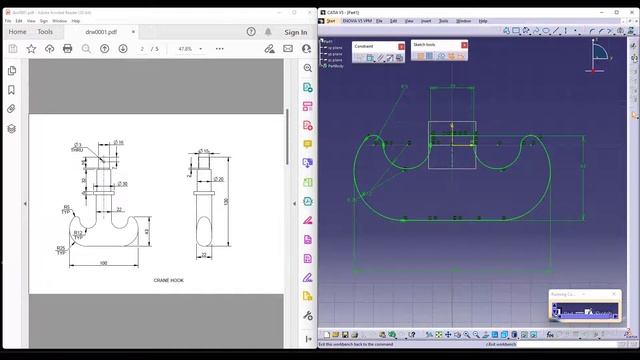The width and height of the screenshot is (640, 360).
Task: Share the PDF with others icon
Action: click(306, 49)
